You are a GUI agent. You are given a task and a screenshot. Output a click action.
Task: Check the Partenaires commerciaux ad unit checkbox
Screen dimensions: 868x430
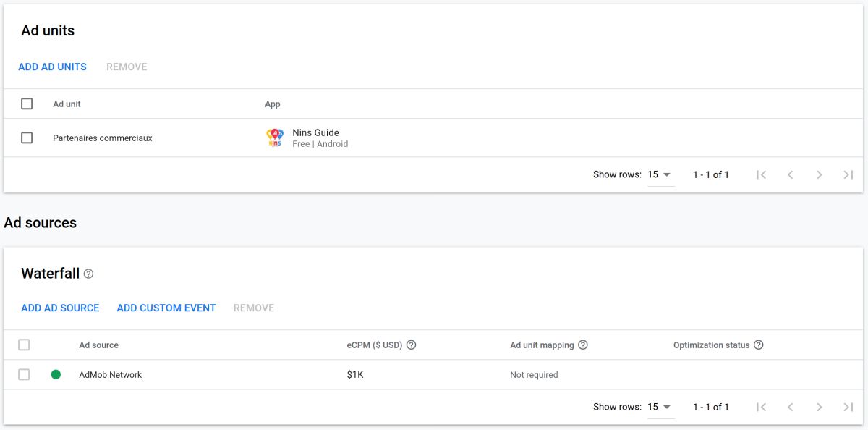27,138
